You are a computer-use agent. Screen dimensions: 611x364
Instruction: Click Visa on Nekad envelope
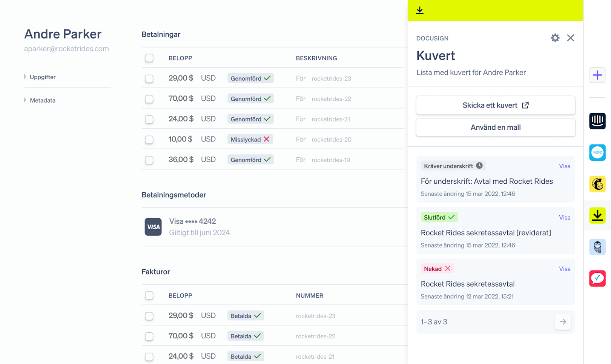coord(564,269)
